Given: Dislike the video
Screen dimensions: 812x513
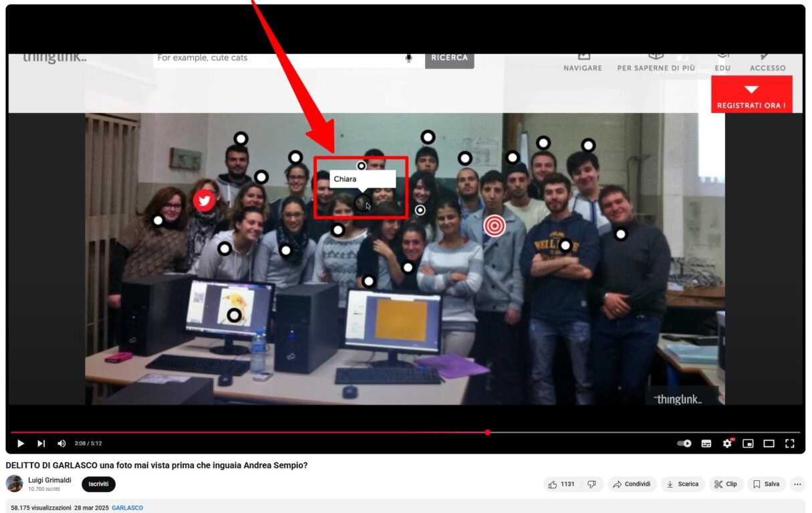Looking at the screenshot, I should (591, 484).
